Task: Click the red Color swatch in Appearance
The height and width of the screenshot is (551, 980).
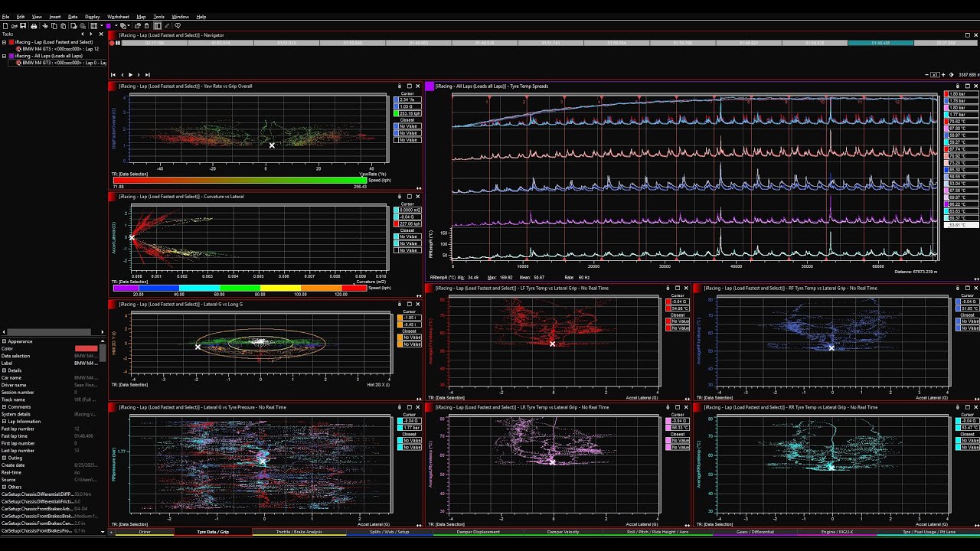Action: tap(86, 348)
